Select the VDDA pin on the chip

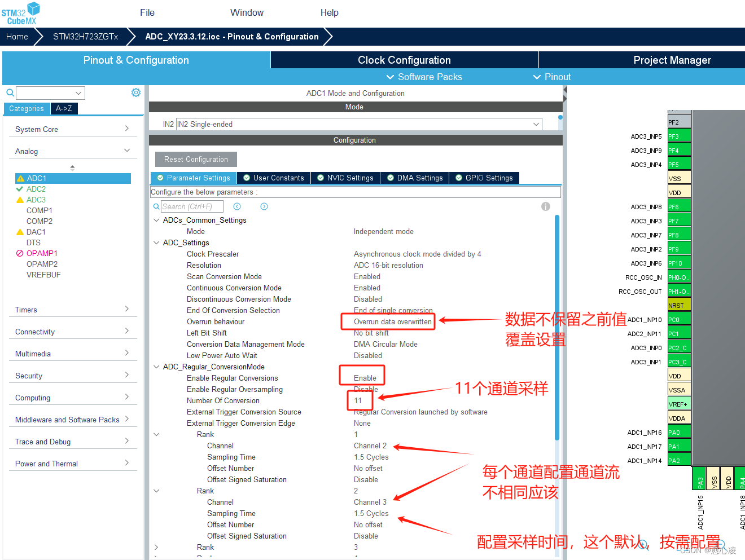point(680,418)
